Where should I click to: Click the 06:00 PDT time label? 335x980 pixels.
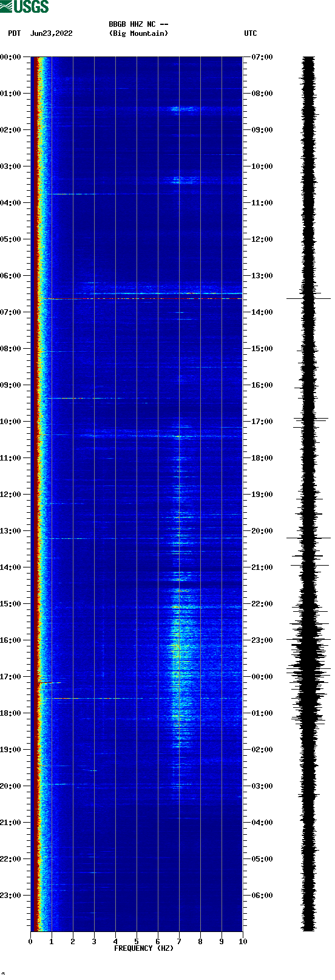pyautogui.click(x=11, y=276)
